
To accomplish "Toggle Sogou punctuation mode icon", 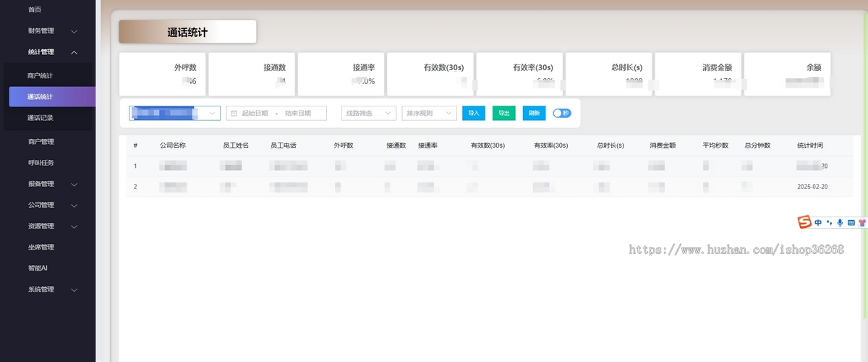I will [x=830, y=222].
